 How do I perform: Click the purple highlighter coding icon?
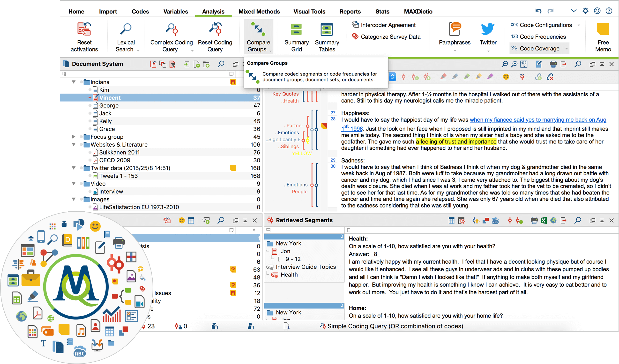[490, 77]
